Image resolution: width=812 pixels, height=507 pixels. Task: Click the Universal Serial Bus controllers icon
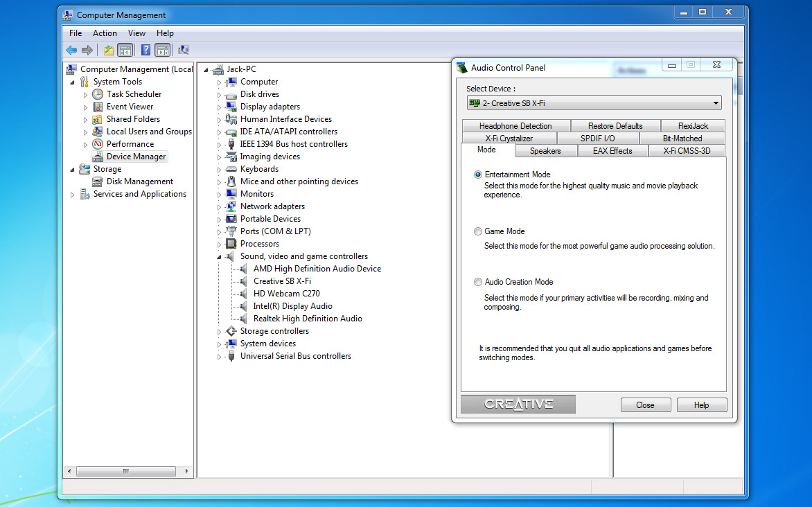pyautogui.click(x=231, y=356)
